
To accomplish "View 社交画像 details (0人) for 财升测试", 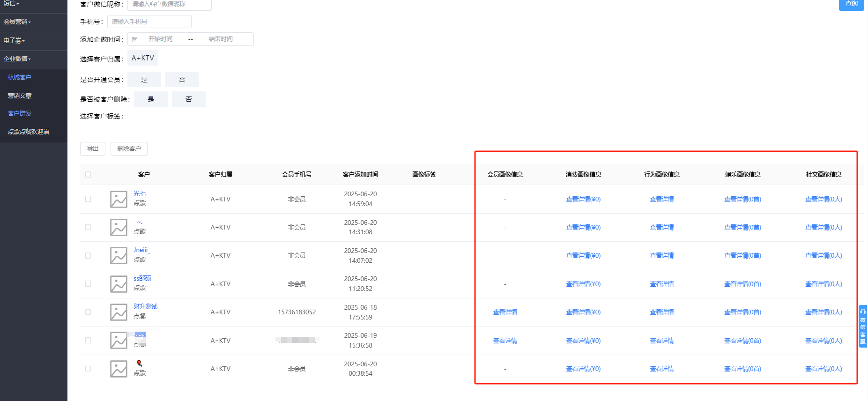I will click(x=823, y=312).
